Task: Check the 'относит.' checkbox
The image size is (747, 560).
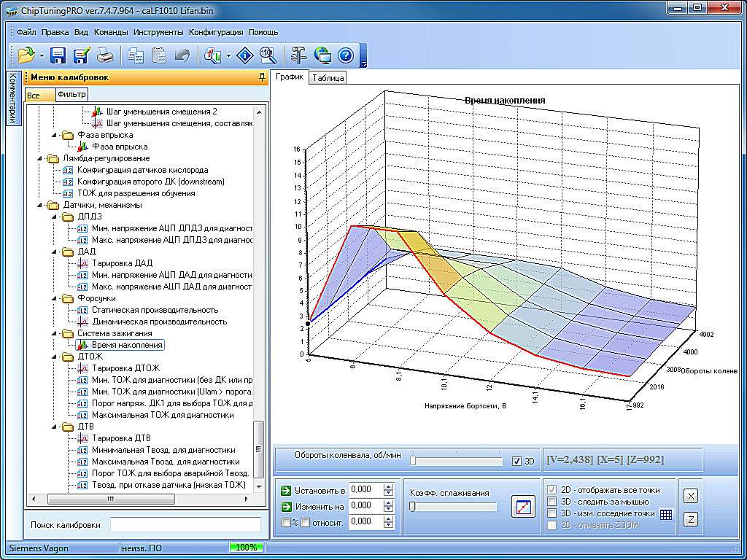Action: coord(306,522)
